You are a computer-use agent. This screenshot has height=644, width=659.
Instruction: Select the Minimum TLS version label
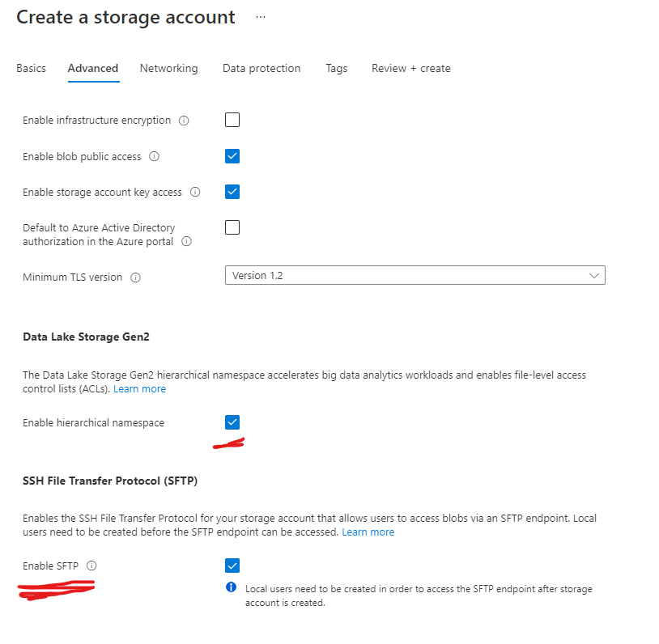72,278
